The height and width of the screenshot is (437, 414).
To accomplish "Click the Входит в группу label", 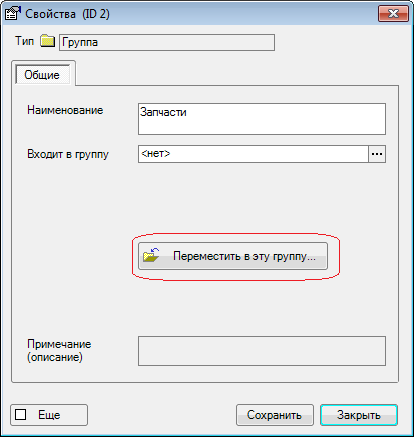I will [68, 154].
